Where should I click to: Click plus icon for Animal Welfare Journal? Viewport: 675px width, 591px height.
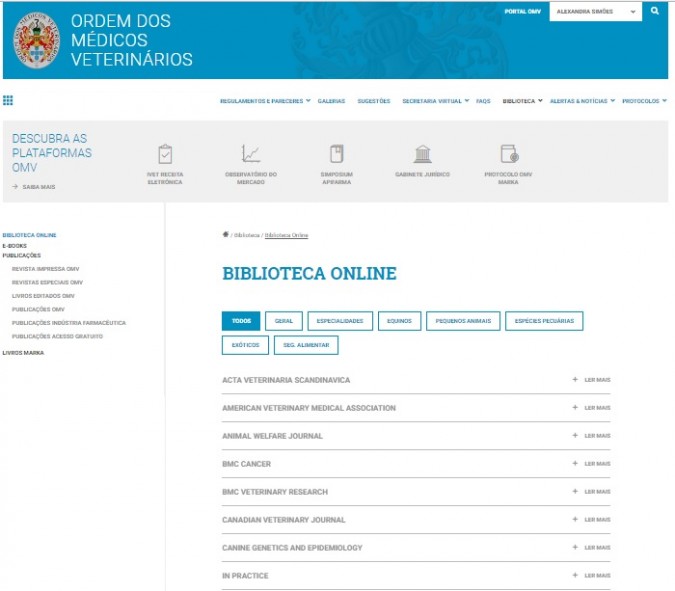(x=575, y=435)
